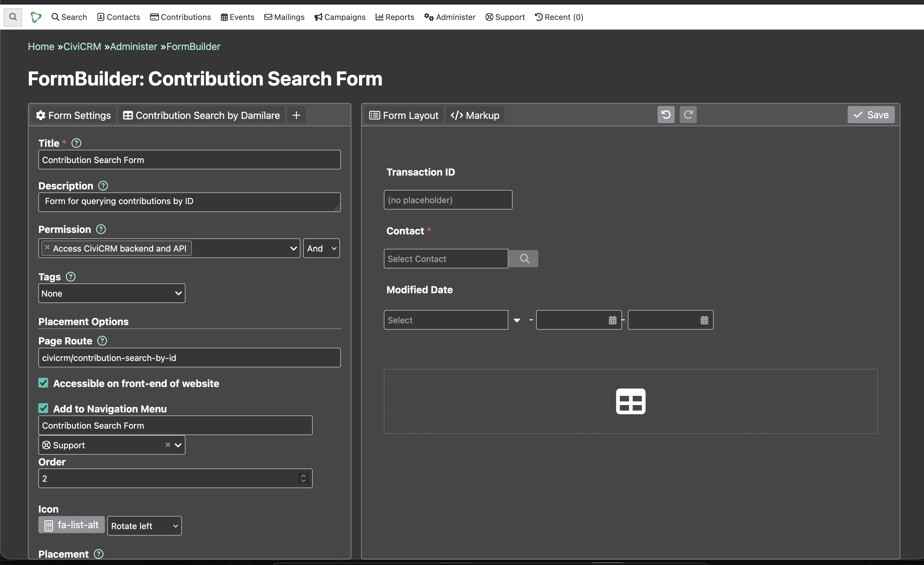The height and width of the screenshot is (565, 924).
Task: Click the contact search magnifier button
Action: pos(523,259)
